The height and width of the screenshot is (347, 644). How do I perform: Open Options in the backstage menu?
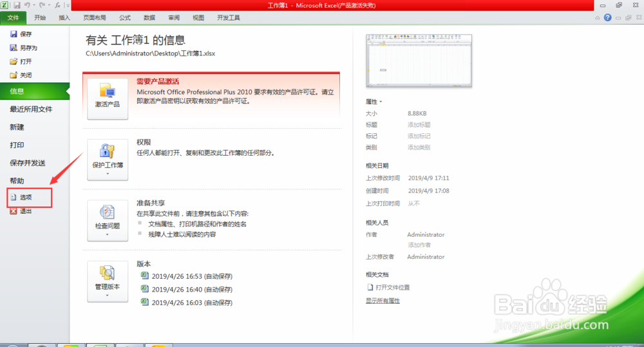[x=21, y=198]
